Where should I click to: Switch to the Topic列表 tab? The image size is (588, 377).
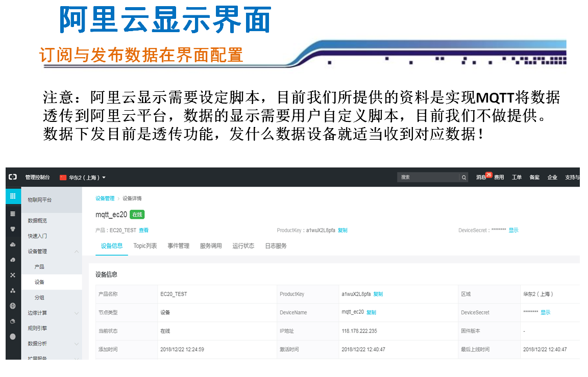(x=145, y=246)
